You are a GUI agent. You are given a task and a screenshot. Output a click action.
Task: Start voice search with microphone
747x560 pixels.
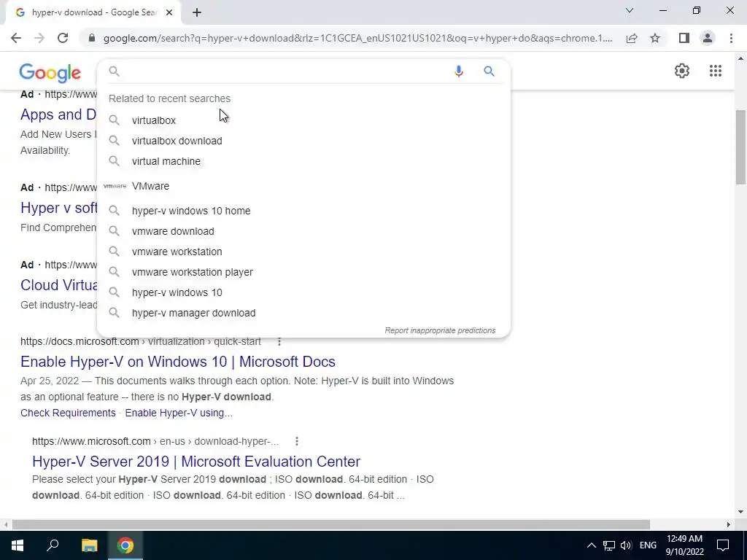[x=459, y=71]
